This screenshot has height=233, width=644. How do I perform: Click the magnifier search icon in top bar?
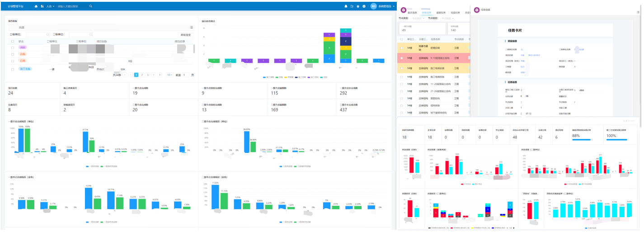point(91,6)
